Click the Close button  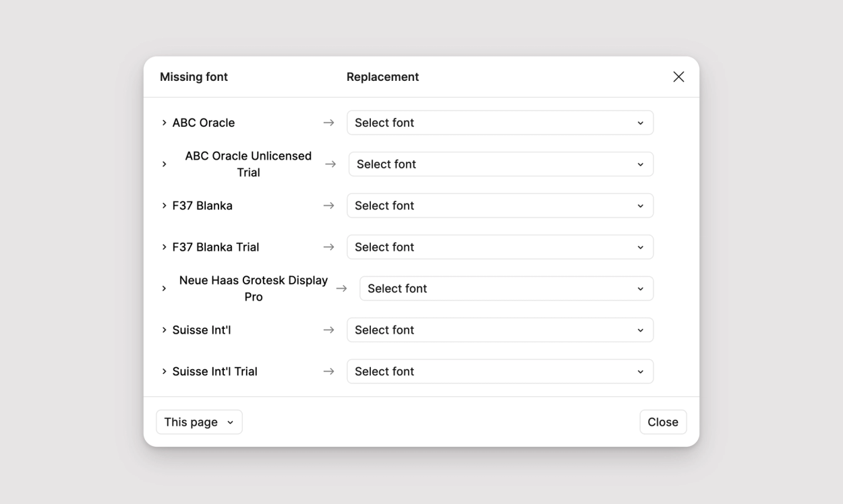662,422
